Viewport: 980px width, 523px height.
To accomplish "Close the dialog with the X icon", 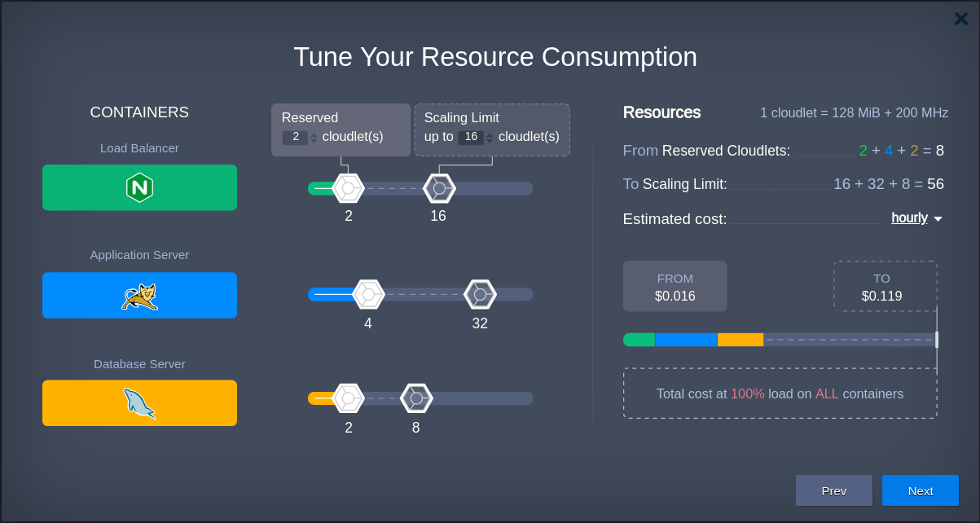I will click(x=960, y=19).
